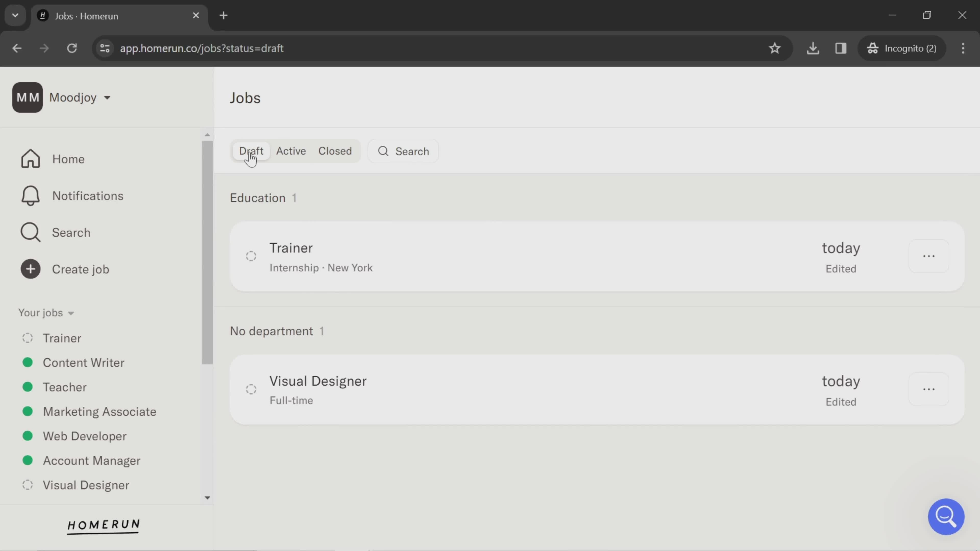Click the sidebar Search magnifier icon
This screenshot has height=551, width=980.
click(30, 232)
